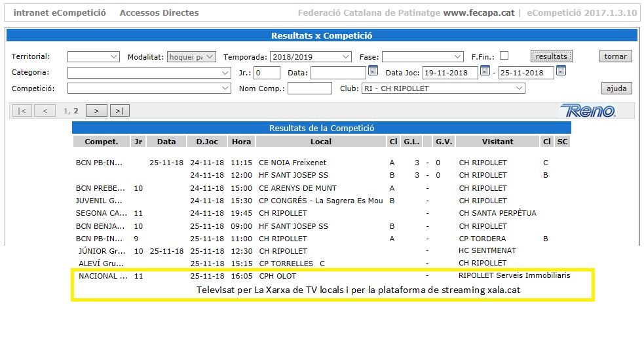Expand the Categoria dropdown

(149, 73)
